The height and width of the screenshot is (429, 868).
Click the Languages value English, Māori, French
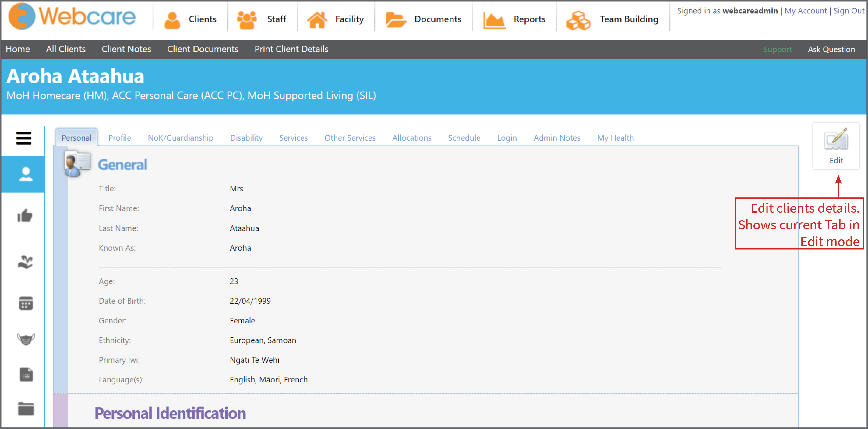[269, 380]
